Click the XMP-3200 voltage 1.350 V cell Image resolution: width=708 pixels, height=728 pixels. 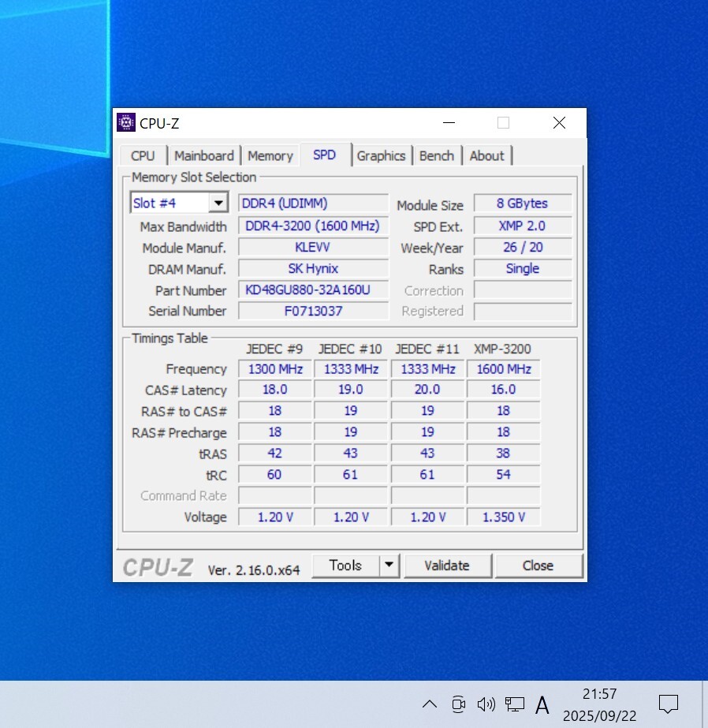(503, 517)
